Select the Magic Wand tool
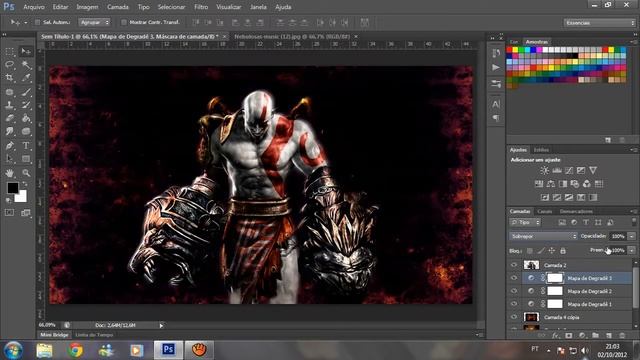This screenshot has height=360, width=640. (x=26, y=64)
